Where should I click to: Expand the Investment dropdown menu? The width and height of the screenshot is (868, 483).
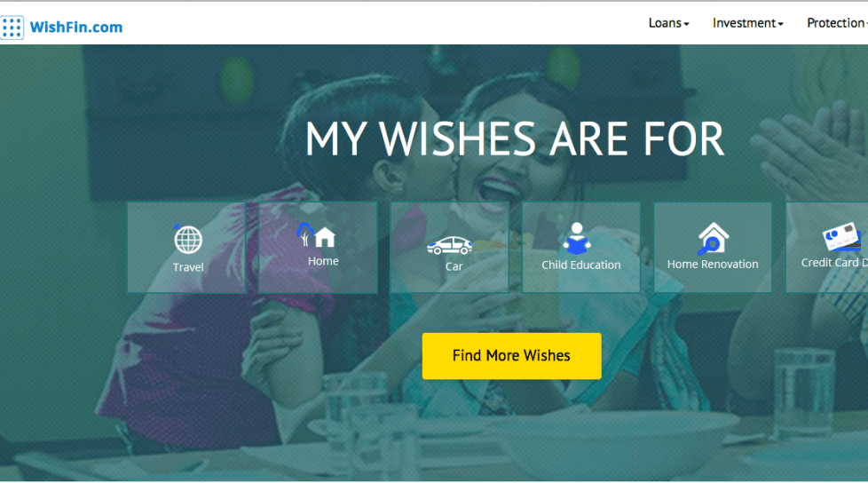[x=748, y=23]
